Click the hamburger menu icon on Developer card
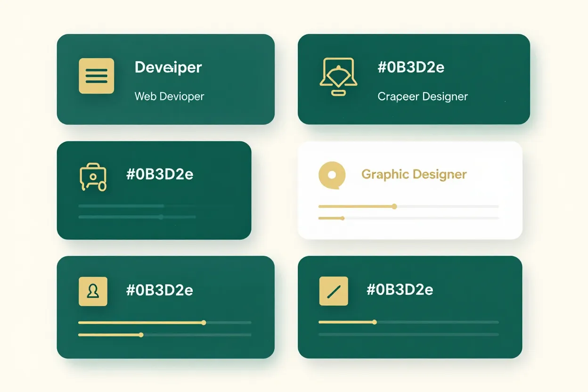Image resolution: width=588 pixels, height=392 pixels. coord(96,76)
